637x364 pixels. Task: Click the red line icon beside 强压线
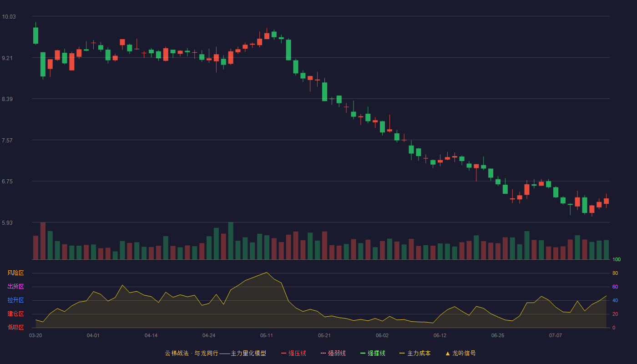[x=283, y=353]
